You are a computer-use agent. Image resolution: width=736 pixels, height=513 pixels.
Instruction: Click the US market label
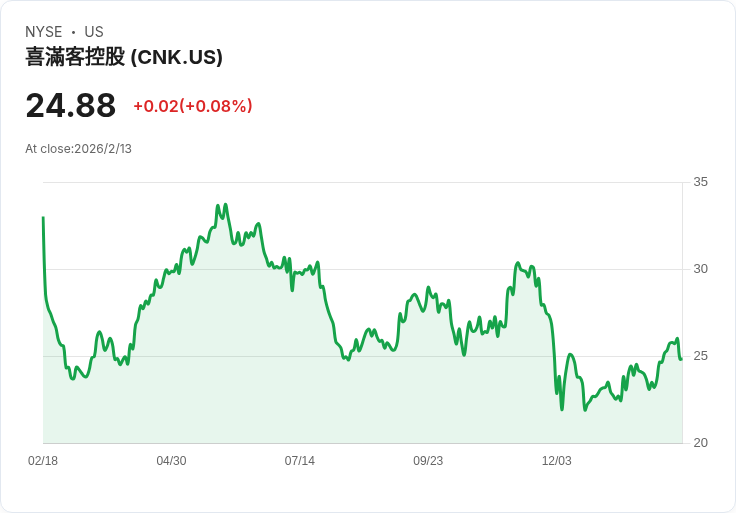coord(94,32)
